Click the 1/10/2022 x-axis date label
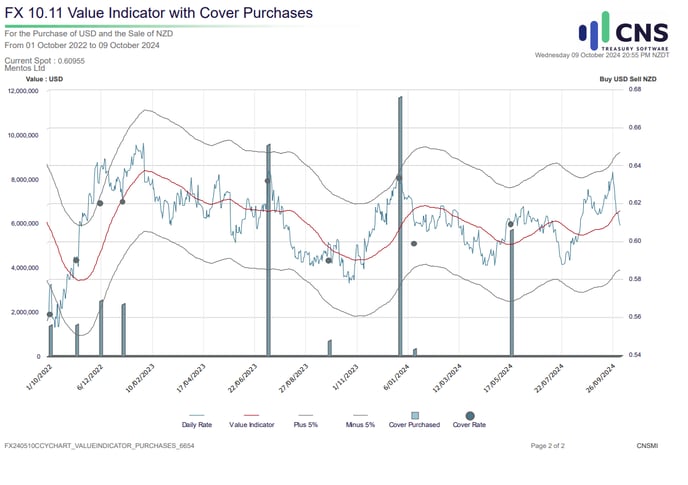688x485 pixels. click(x=37, y=373)
